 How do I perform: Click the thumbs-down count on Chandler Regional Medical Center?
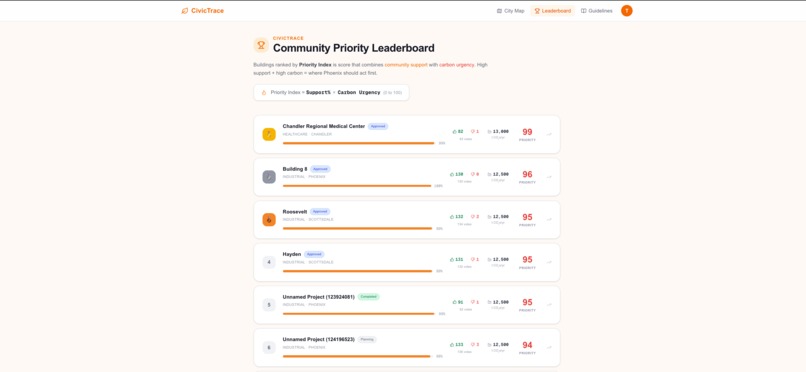click(x=475, y=132)
